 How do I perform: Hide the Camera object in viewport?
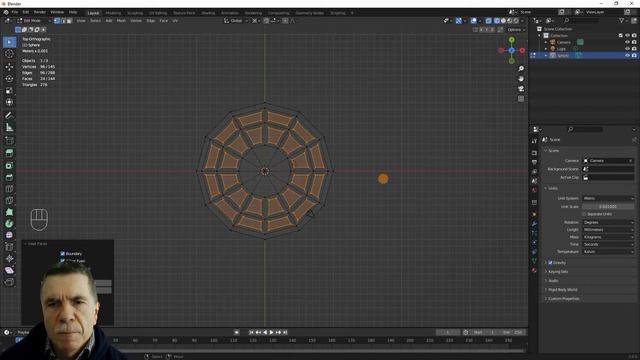(x=627, y=42)
